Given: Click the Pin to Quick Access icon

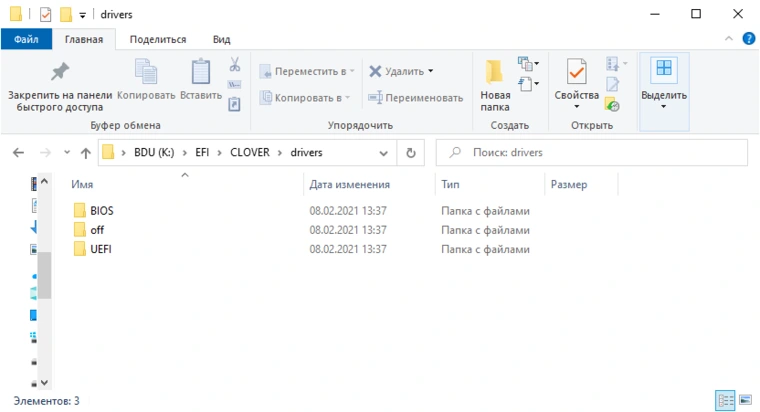Looking at the screenshot, I should point(60,72).
